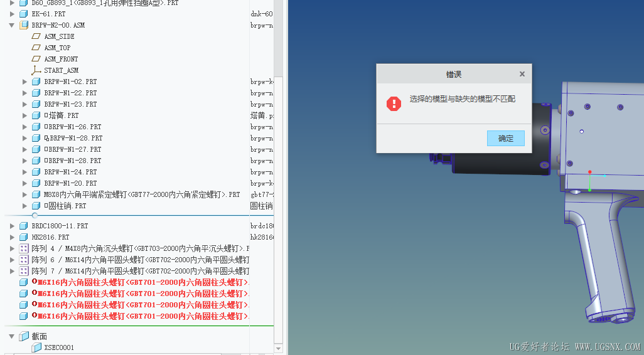The image size is (644, 355).
Task: Expand the 塔簧.PRT node
Action: [x=24, y=116]
